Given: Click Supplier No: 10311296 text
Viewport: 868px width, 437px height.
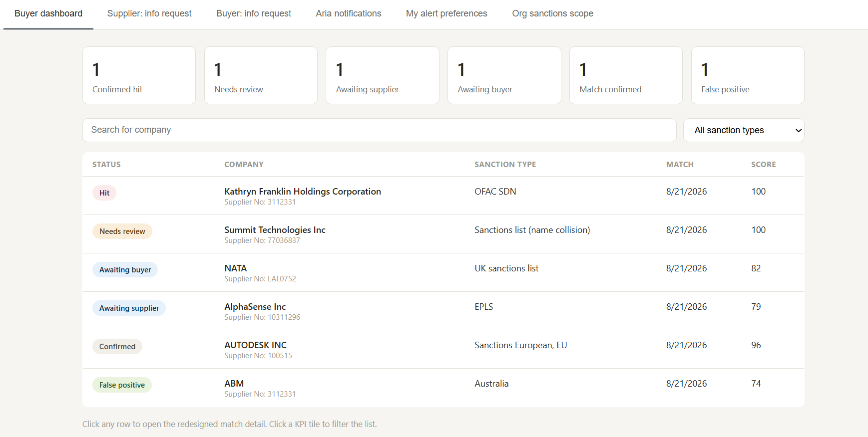Looking at the screenshot, I should 262,317.
